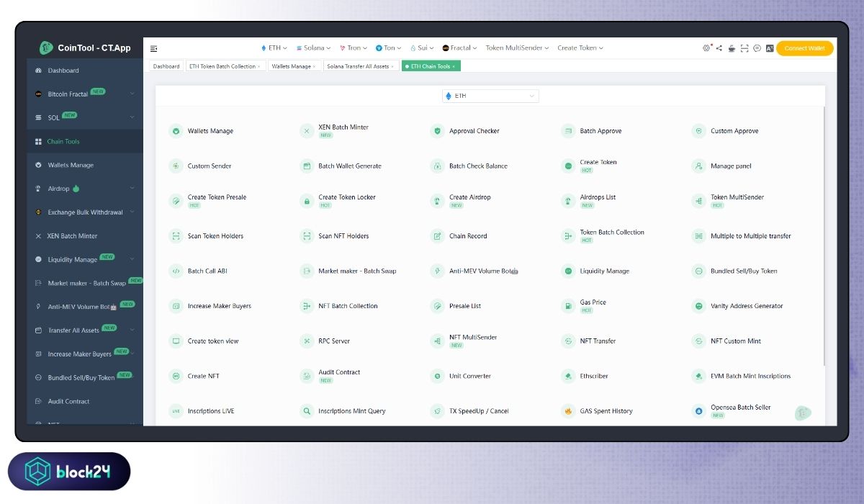Switch to the Wallets Manage tab
The width and height of the screenshot is (864, 504).
click(x=294, y=66)
